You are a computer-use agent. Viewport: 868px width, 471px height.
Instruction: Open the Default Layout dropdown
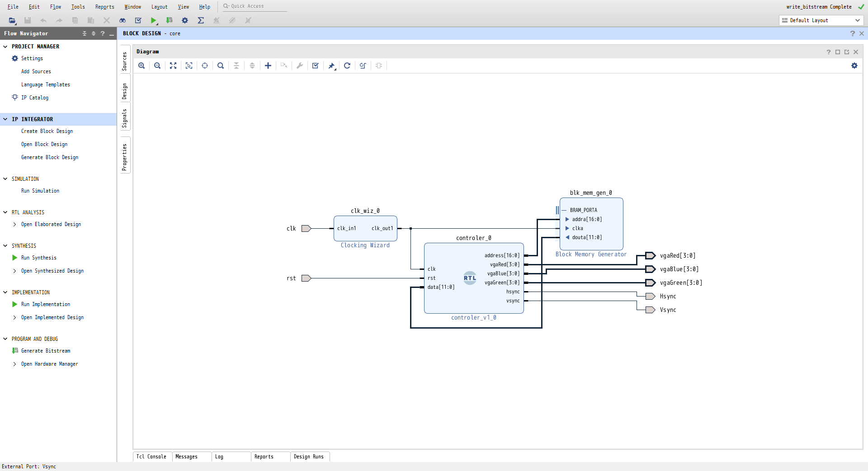coord(821,20)
